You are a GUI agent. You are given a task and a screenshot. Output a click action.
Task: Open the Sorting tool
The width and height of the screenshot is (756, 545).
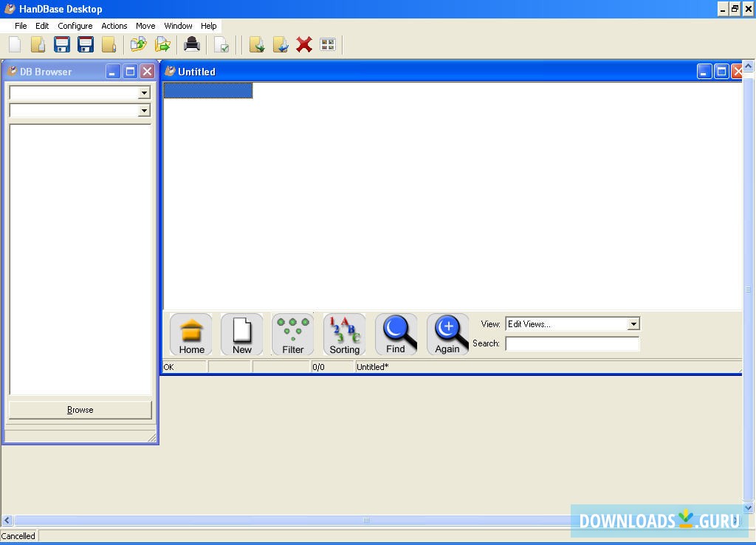344,334
